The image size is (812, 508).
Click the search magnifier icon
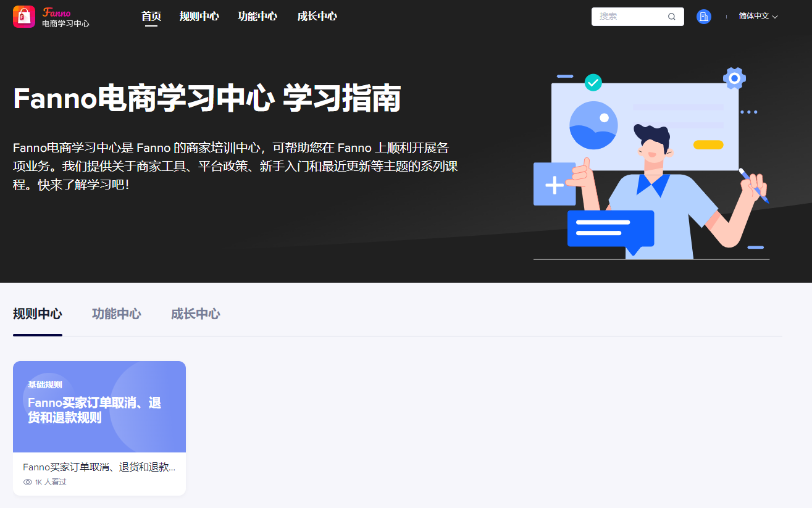click(671, 16)
